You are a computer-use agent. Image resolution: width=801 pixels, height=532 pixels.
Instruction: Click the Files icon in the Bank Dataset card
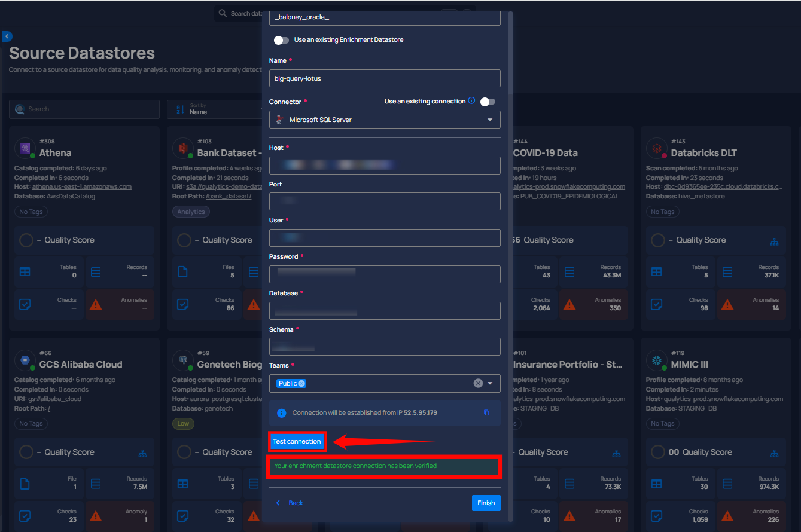(182, 272)
